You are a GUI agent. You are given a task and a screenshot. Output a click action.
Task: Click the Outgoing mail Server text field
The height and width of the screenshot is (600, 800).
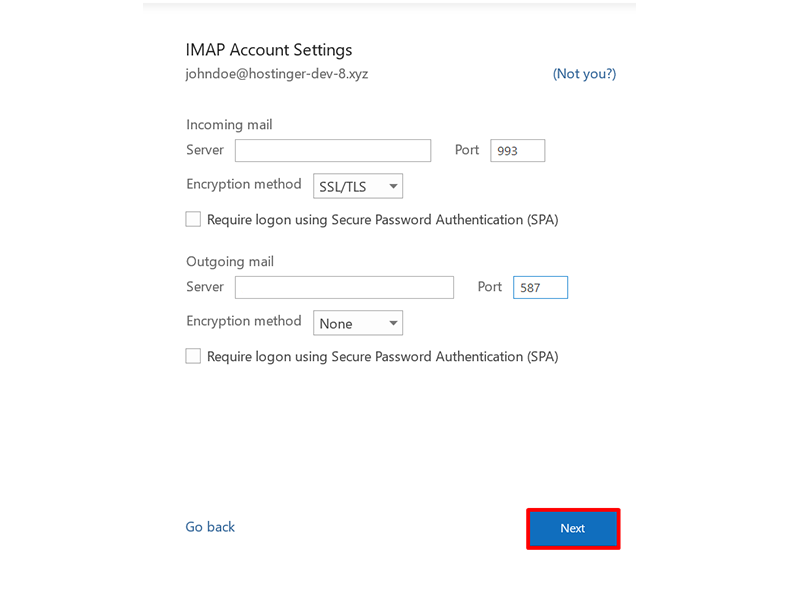tap(344, 288)
